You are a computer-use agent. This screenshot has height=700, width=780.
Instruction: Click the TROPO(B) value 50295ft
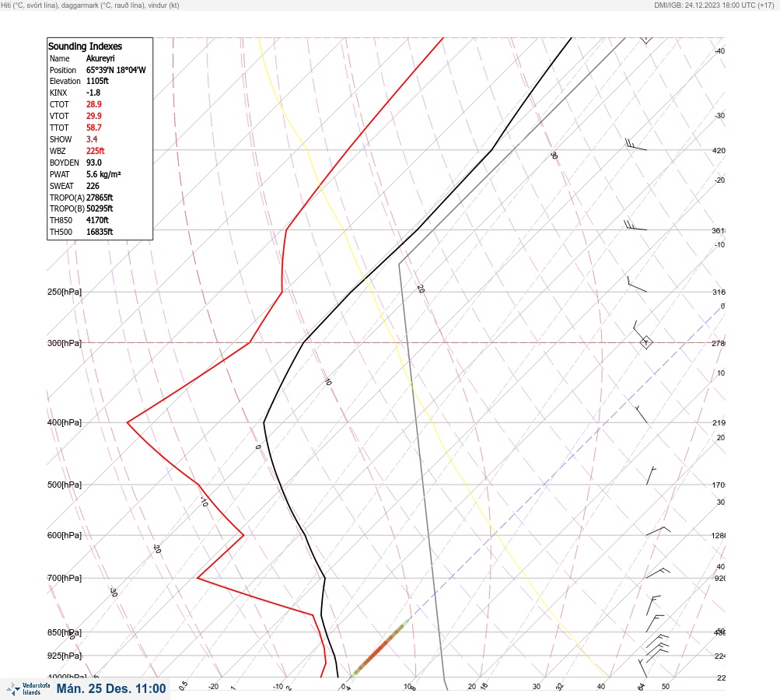click(100, 208)
